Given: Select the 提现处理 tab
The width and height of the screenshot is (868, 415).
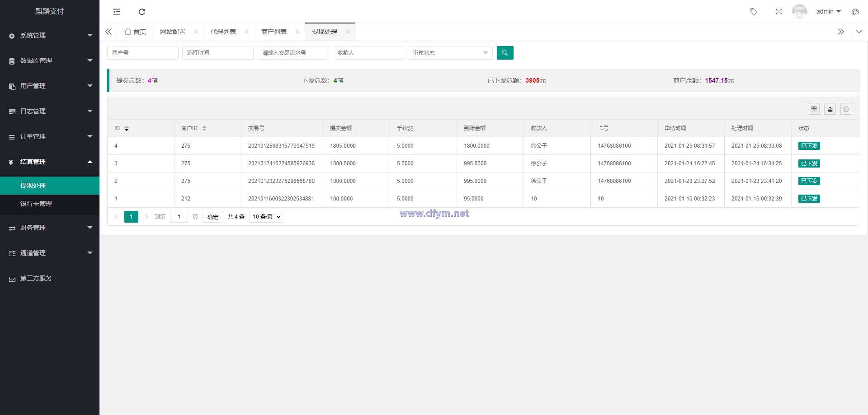Looking at the screenshot, I should 325,32.
